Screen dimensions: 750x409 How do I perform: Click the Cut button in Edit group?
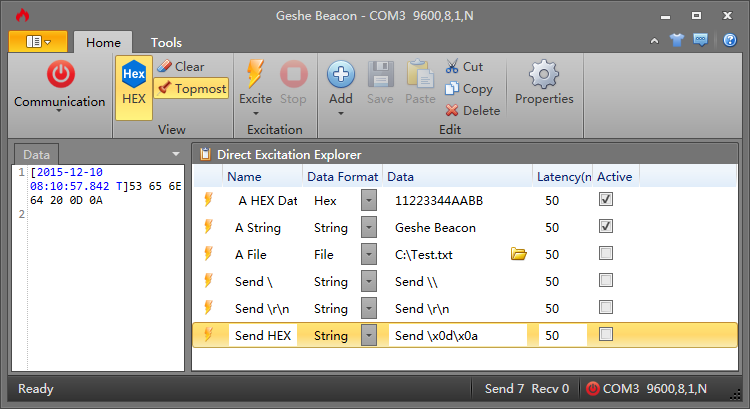(464, 66)
